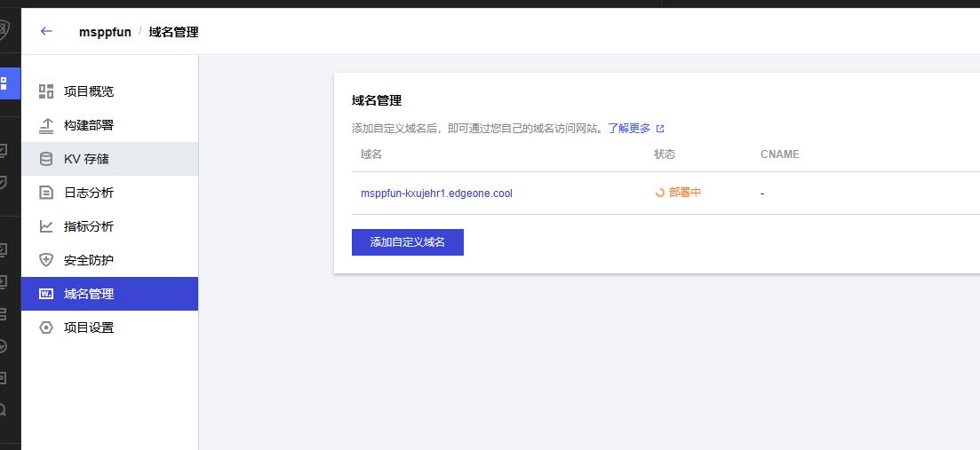Screen dimensions: 980x450
Task: Open 日志分析 in the sidebar
Action: 109,193
